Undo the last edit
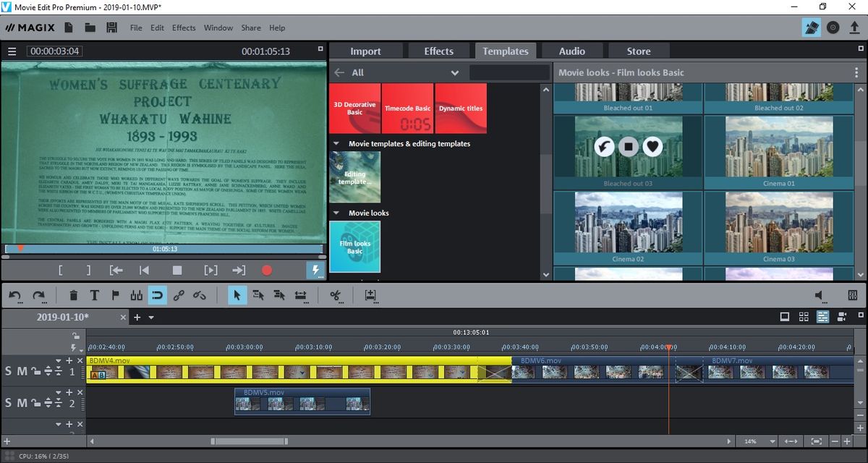 [x=16, y=295]
